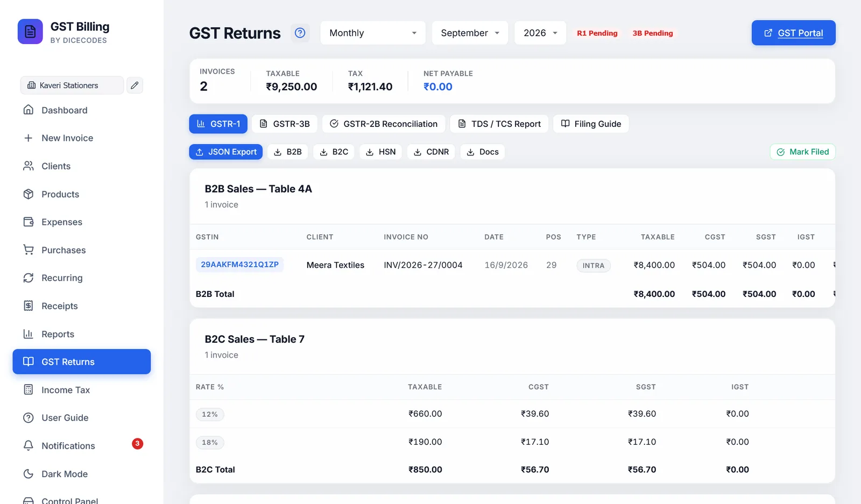Switch to the GSTR-1 tab
The width and height of the screenshot is (861, 504).
pyautogui.click(x=218, y=124)
